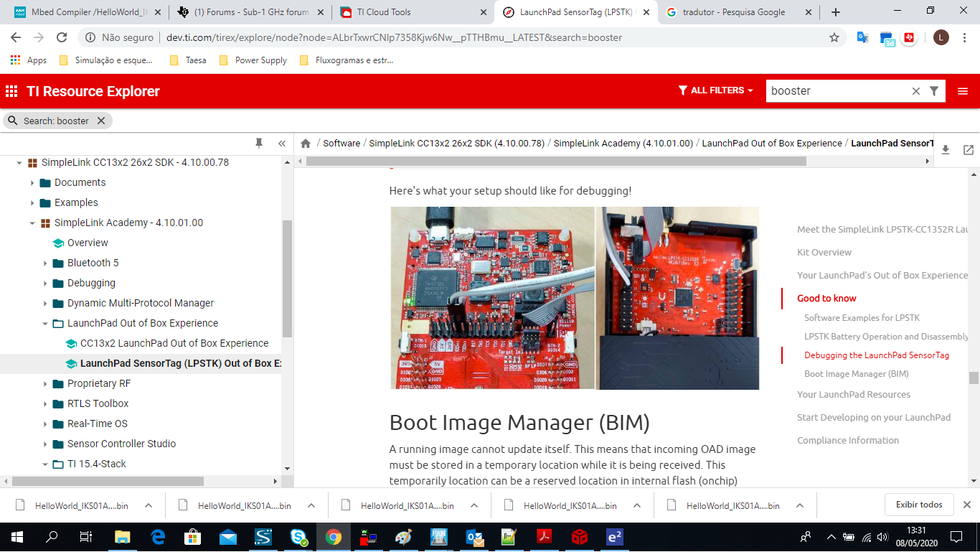Collapse the SimpleLink CC13x2 26x2 SDK tree node arrow
Screen dimensions: 980x552
(x=19, y=163)
